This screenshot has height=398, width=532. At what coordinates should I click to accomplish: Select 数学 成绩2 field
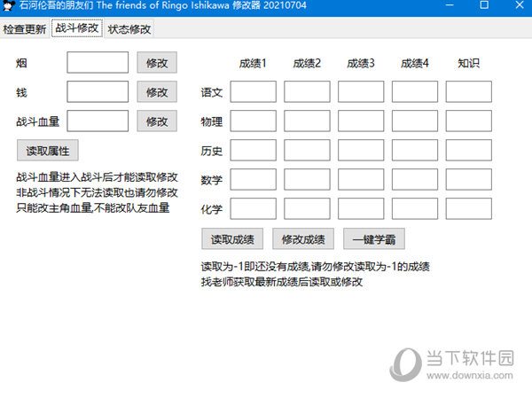307,179
